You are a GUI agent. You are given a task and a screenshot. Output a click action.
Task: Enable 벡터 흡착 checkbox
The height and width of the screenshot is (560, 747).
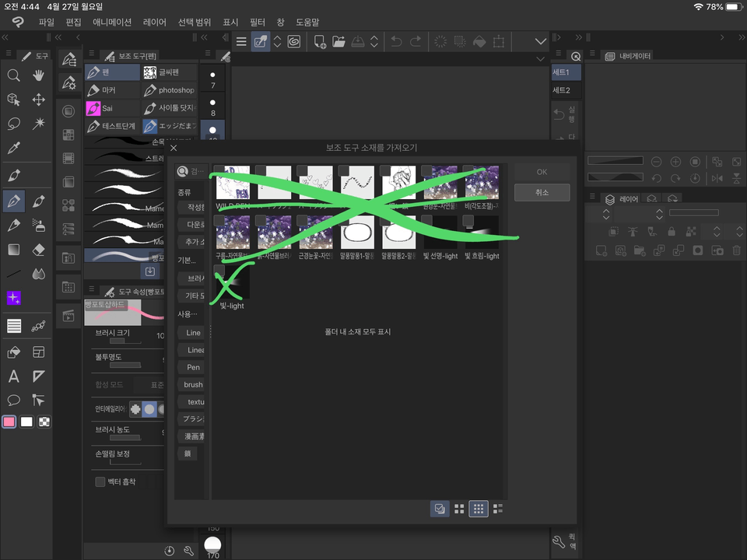[x=100, y=482]
